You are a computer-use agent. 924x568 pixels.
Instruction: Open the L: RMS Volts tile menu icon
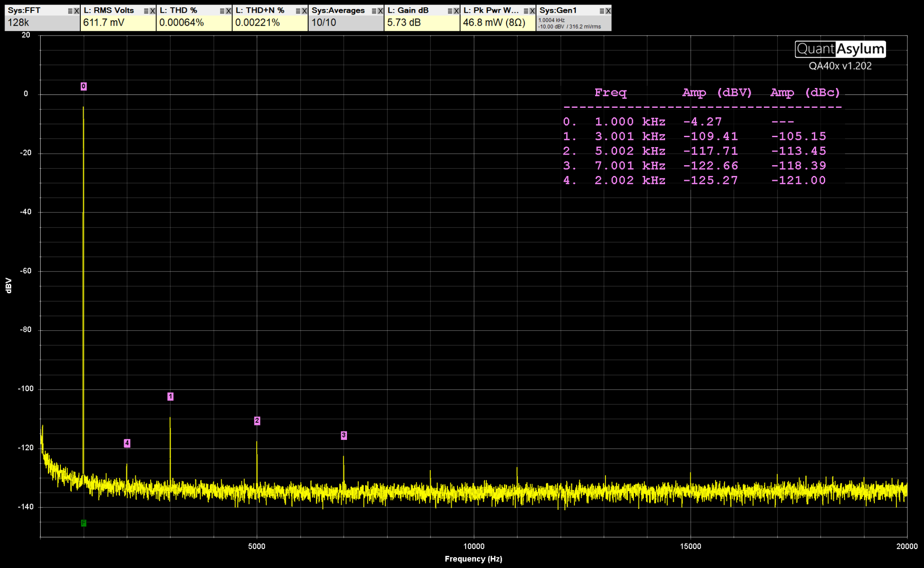[146, 11]
